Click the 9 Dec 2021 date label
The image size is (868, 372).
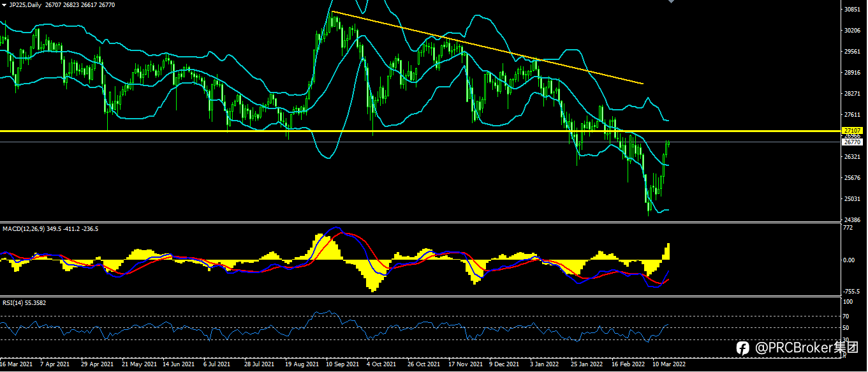coord(503,364)
